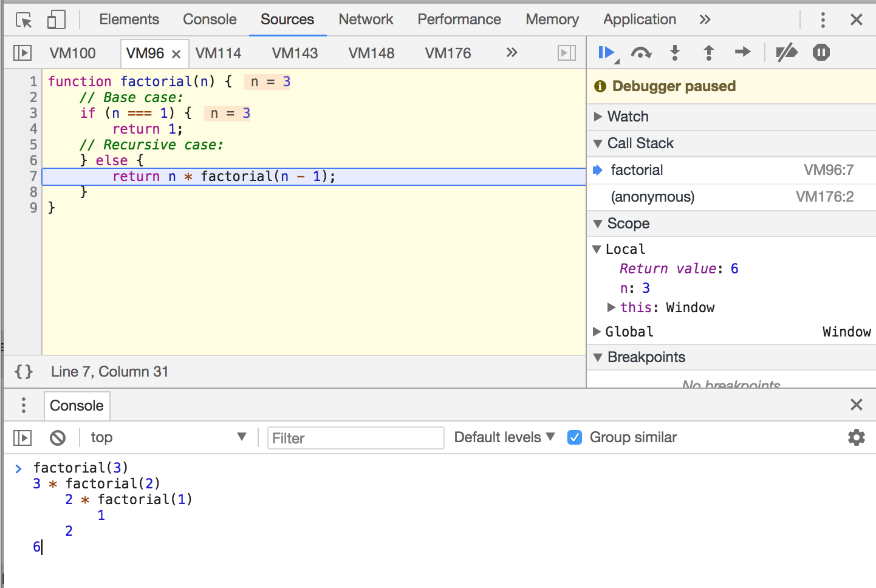
Task: Open the VM176 file tab
Action: point(448,53)
